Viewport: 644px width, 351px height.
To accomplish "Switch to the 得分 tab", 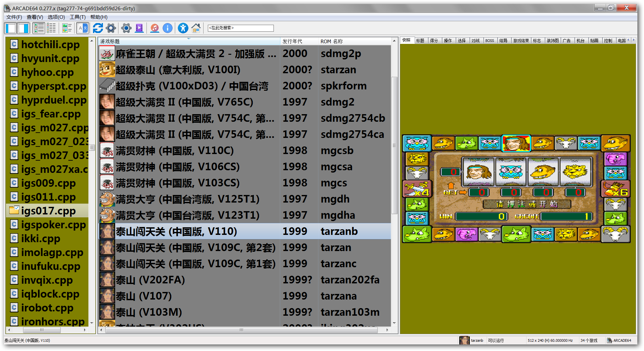I will tap(434, 41).
